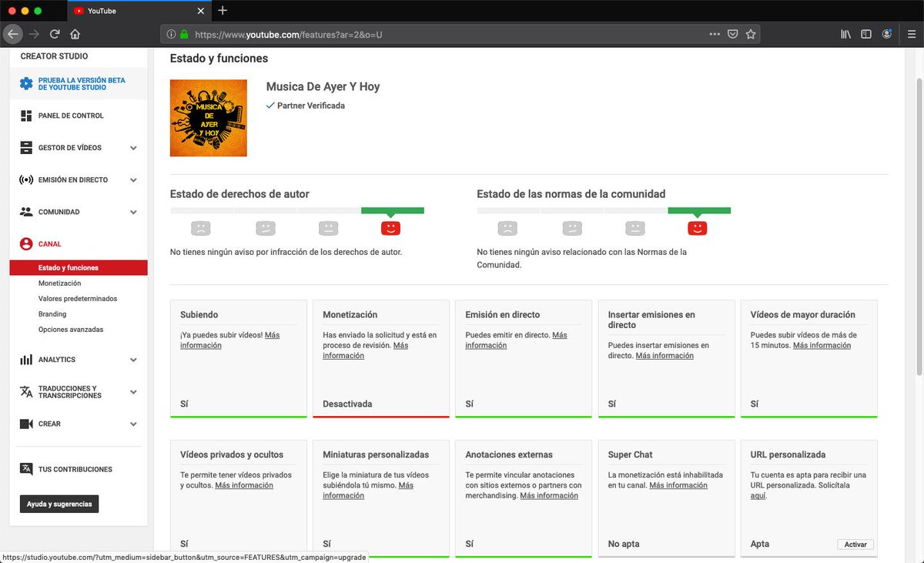Click the Musica De Ayer Y Hoy channel name
The height and width of the screenshot is (563, 924).
tap(323, 86)
